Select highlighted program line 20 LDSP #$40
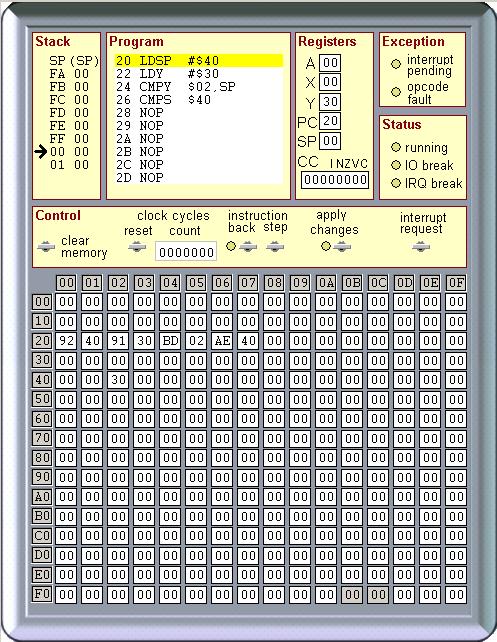Screen dimensions: 497x642 199,61
